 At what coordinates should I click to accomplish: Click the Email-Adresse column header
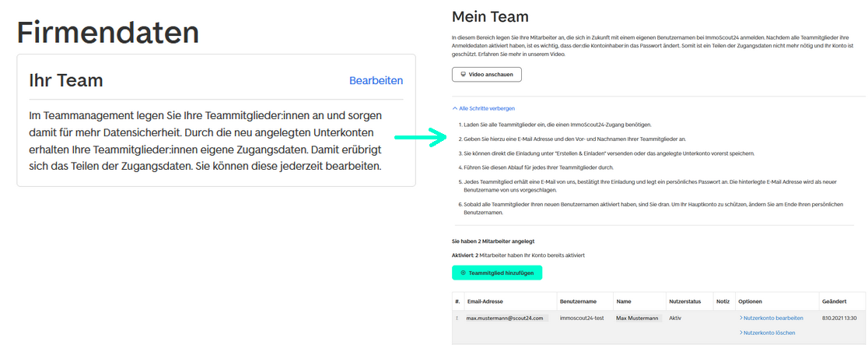[487, 301]
